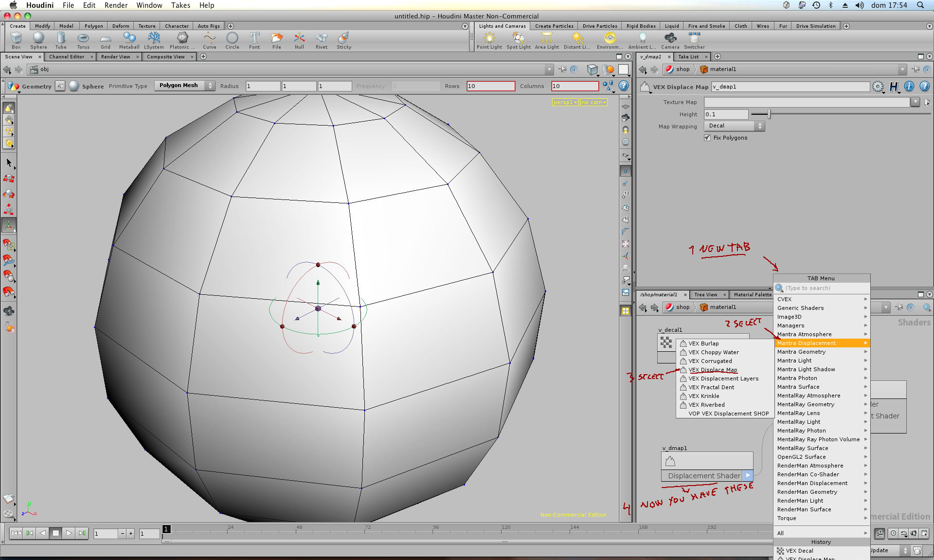Click the Texture Map input field
Viewport: 934px width, 560px height.
click(x=807, y=102)
